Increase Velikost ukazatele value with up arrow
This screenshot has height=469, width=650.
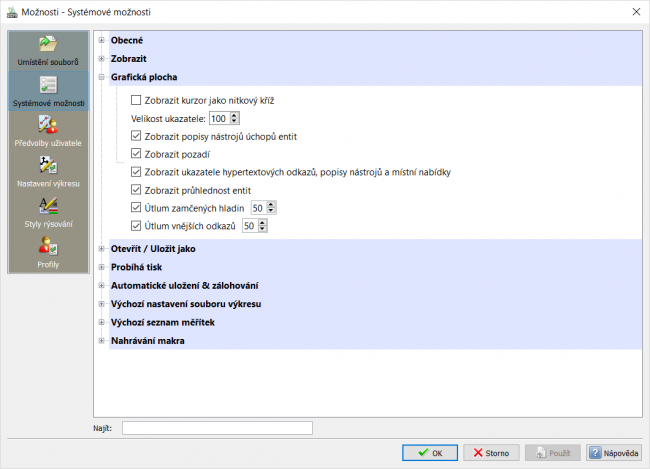tap(234, 116)
